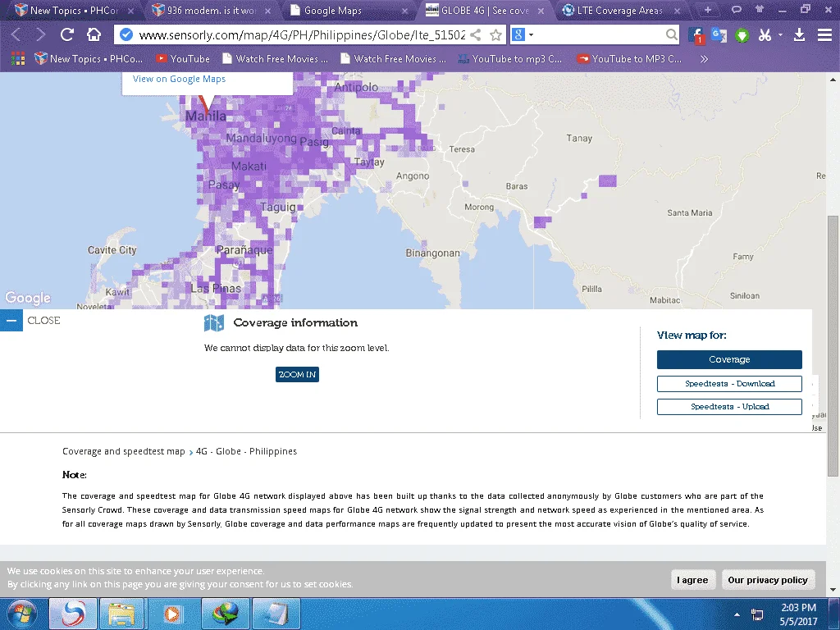Open the downloads icon in toolbar
This screenshot has height=630, width=840.
click(799, 35)
